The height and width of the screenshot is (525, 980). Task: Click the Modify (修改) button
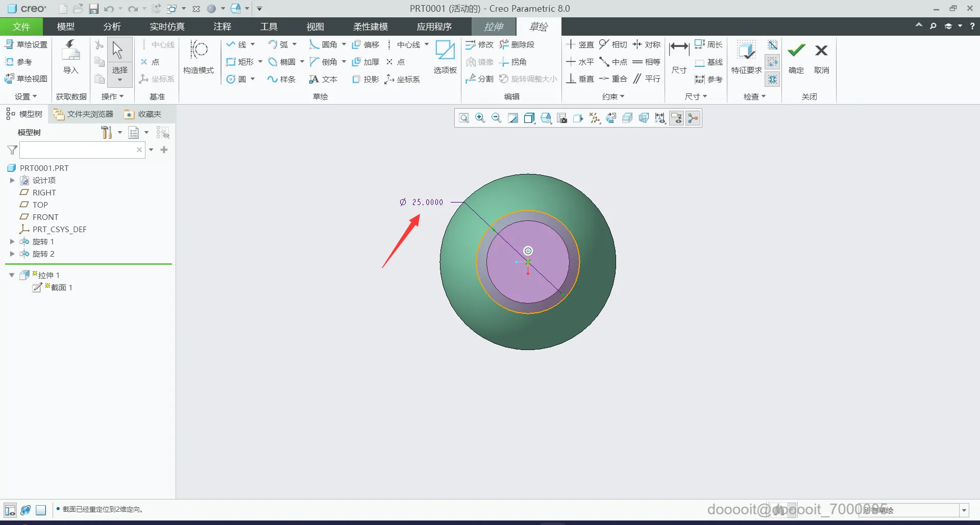(479, 45)
